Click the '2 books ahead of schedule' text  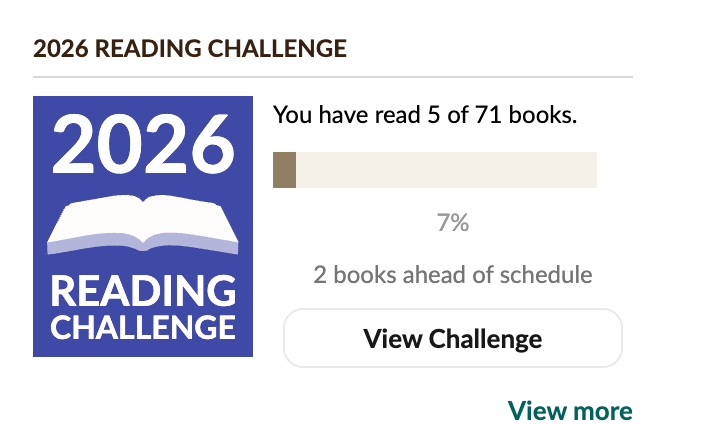[x=452, y=274]
